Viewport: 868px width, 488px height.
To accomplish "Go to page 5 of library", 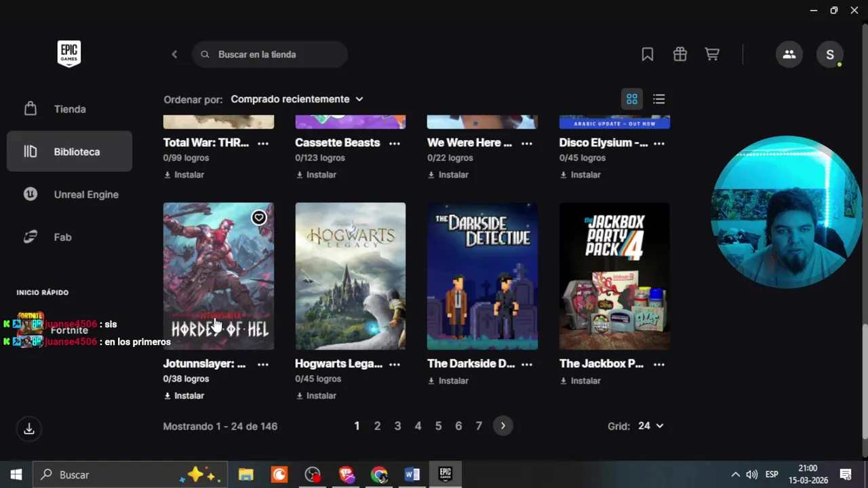I will (438, 426).
